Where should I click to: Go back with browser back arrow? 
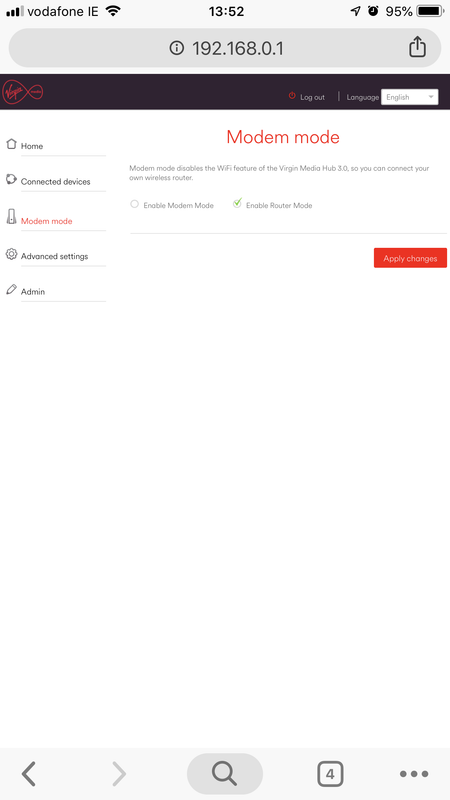pos(29,774)
